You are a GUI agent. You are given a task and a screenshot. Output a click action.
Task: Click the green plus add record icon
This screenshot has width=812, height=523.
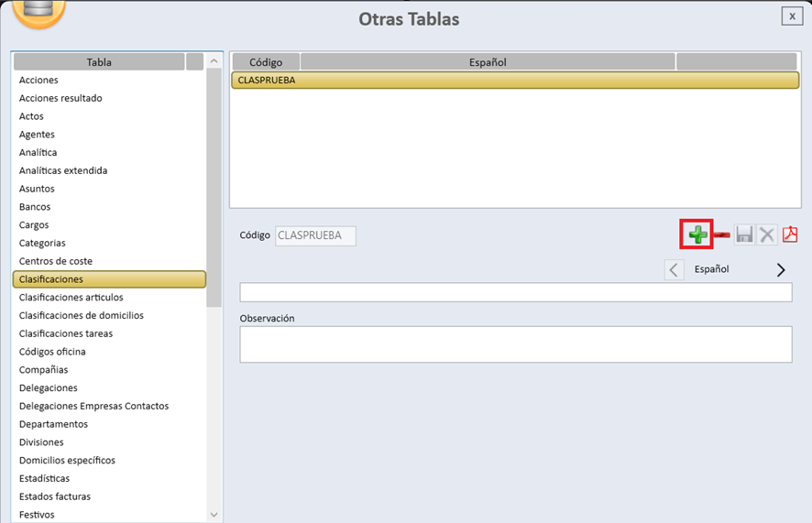[x=697, y=235]
